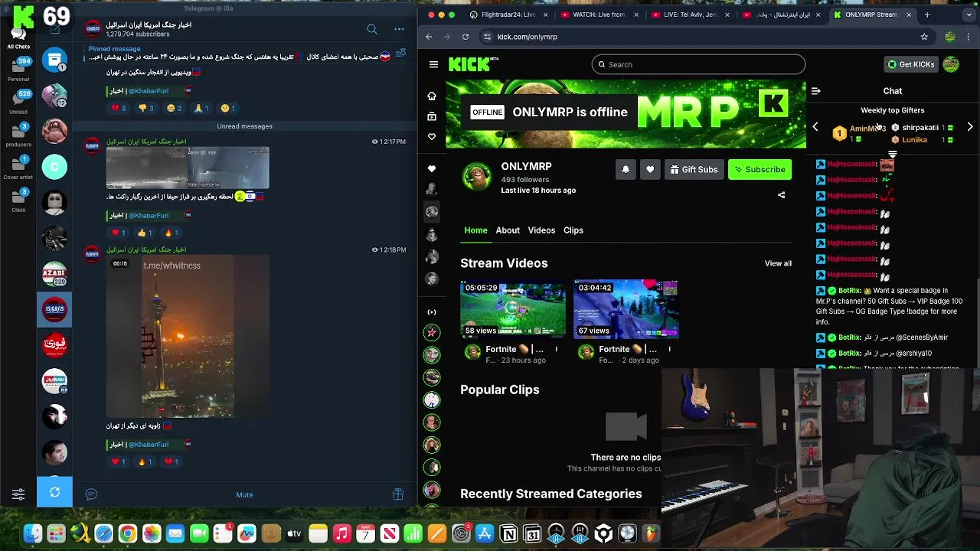Play the 03:04:42 Fortnite stream video
980x551 pixels.
pos(626,309)
